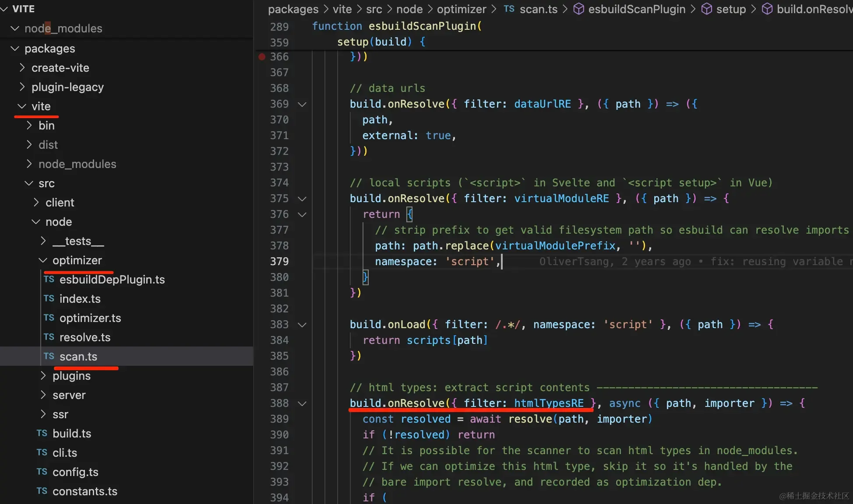Expand the client folder
853x504 pixels.
pyautogui.click(x=36, y=202)
